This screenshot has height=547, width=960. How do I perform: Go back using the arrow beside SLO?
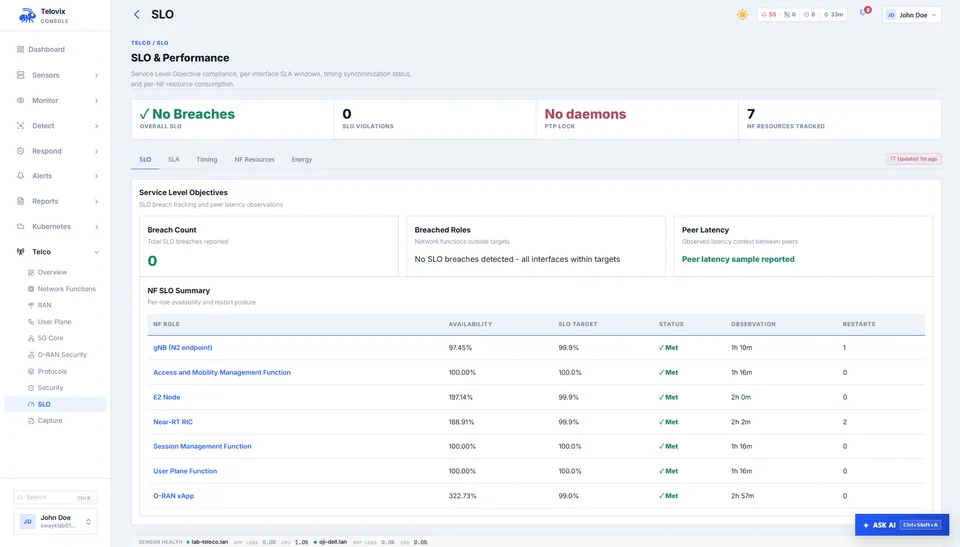137,14
